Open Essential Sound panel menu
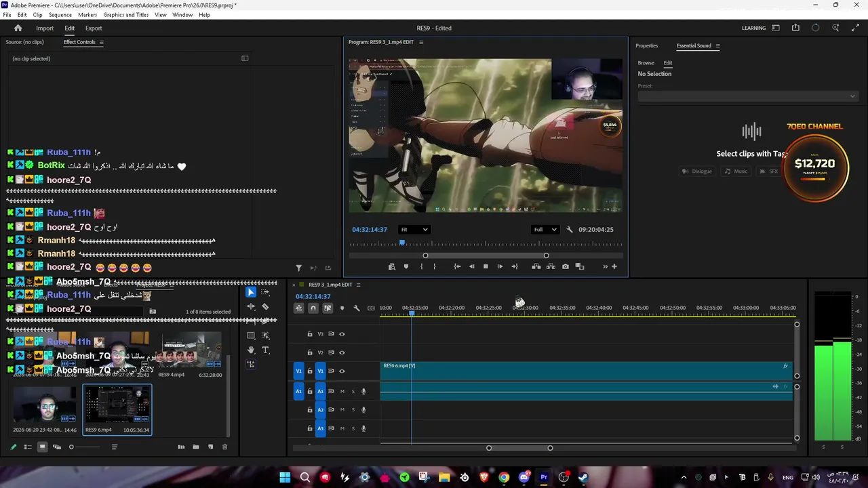 tap(717, 46)
